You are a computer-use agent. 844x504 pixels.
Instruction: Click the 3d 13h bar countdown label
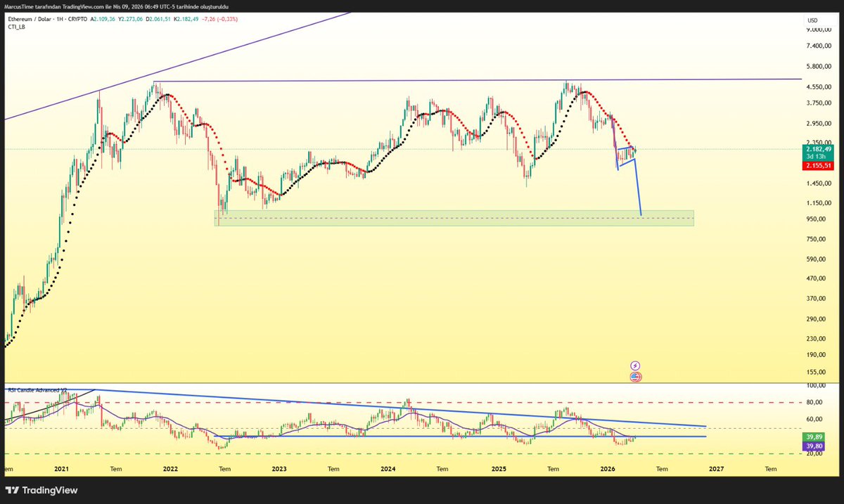[816, 156]
